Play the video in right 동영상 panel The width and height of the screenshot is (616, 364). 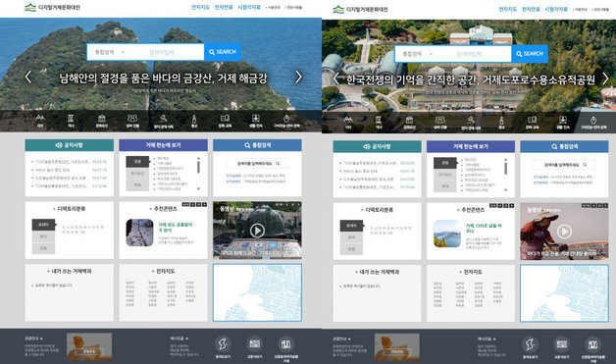pyautogui.click(x=565, y=232)
